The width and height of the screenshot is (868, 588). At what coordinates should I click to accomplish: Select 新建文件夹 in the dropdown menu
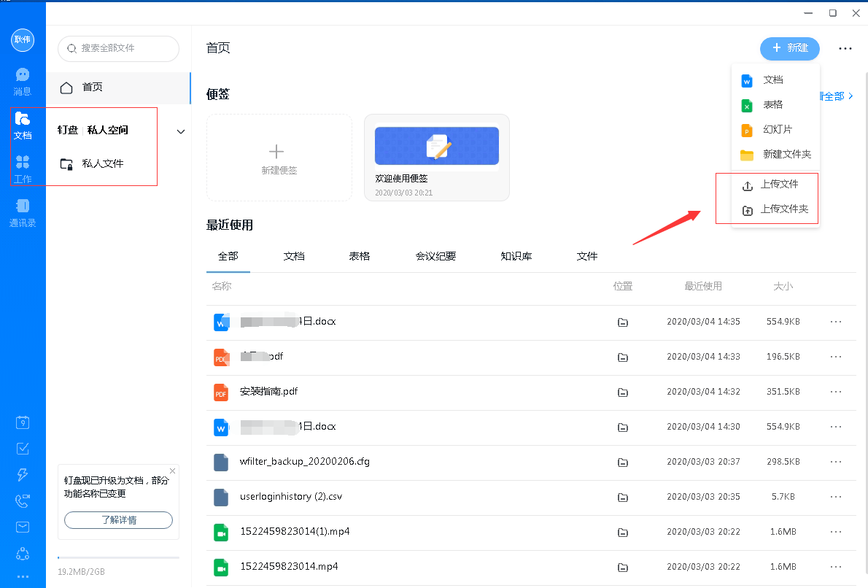click(786, 155)
